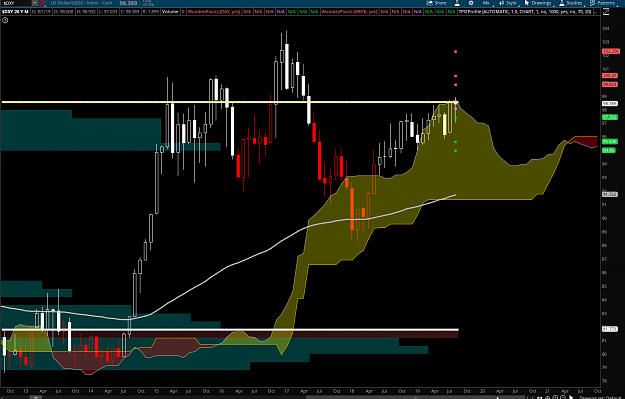Click the current price label on the axis
625x399 pixels.
(x=610, y=104)
